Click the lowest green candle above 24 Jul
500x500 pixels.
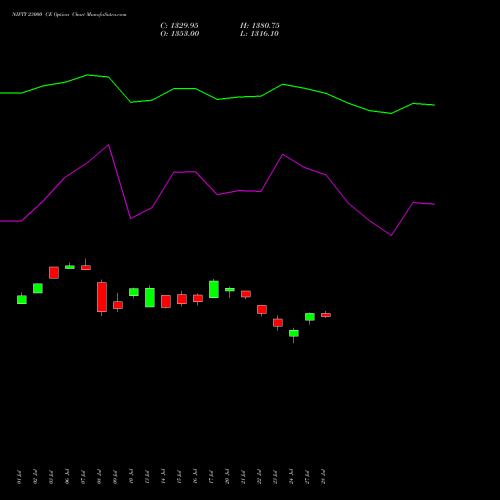pyautogui.click(x=294, y=333)
